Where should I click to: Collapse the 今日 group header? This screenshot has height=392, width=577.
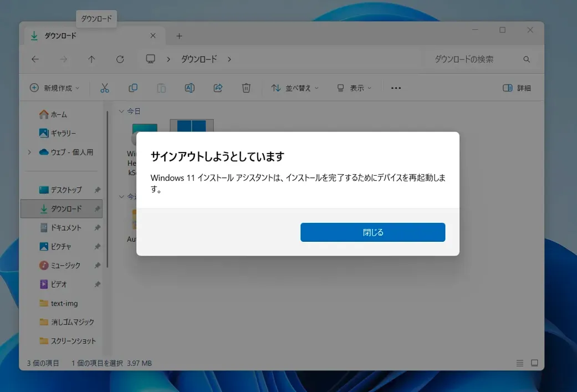click(122, 111)
